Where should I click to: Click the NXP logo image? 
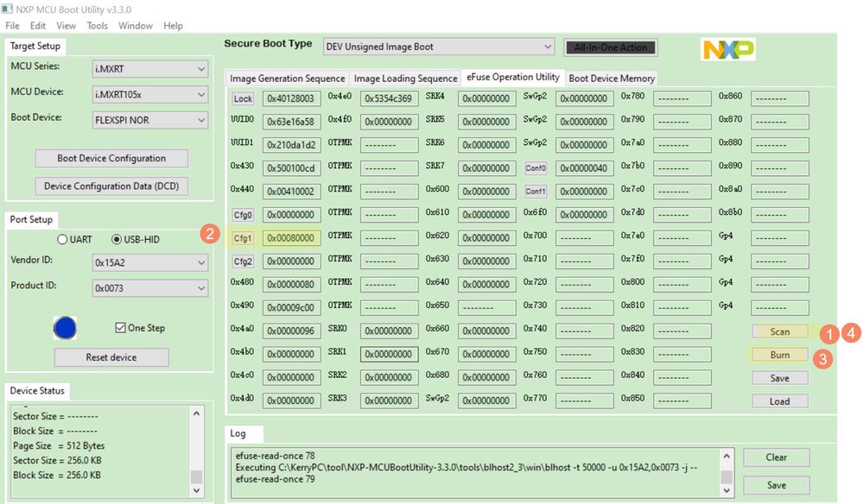727,49
